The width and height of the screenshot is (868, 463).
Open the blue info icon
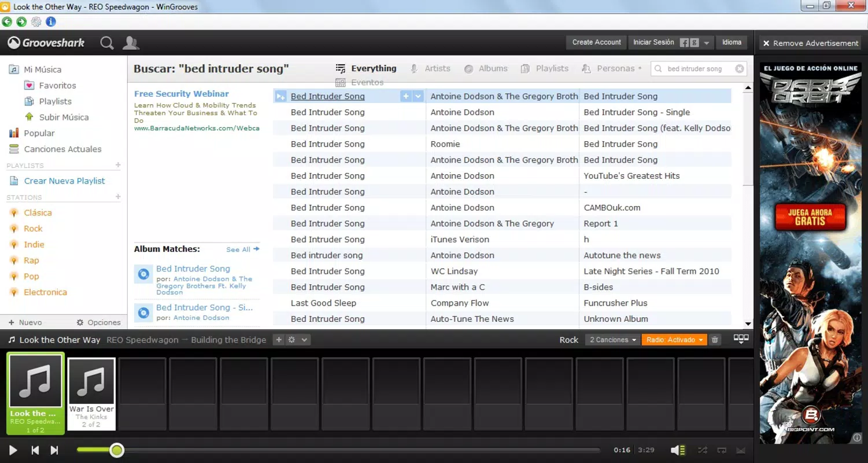51,22
